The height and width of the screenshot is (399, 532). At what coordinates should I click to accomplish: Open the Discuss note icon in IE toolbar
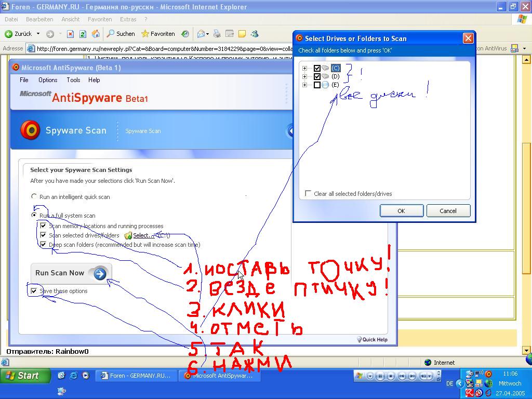click(x=242, y=34)
